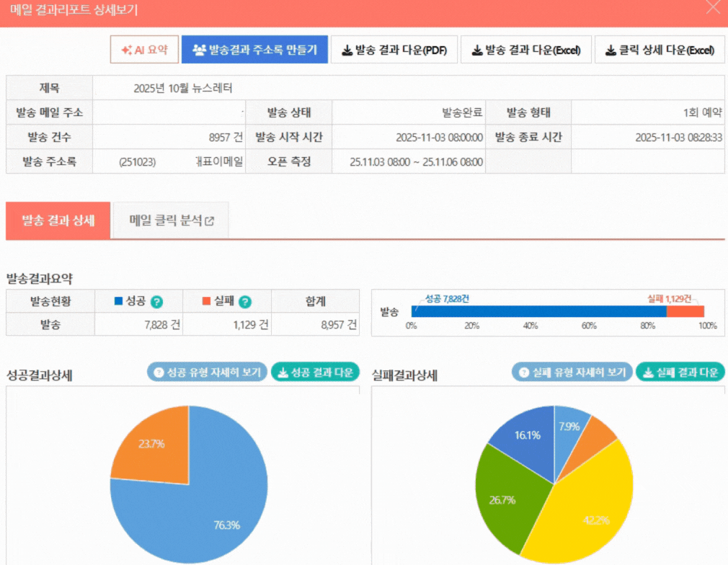Open the AI 요약 summary
This screenshot has height=565, width=728.
(x=144, y=50)
